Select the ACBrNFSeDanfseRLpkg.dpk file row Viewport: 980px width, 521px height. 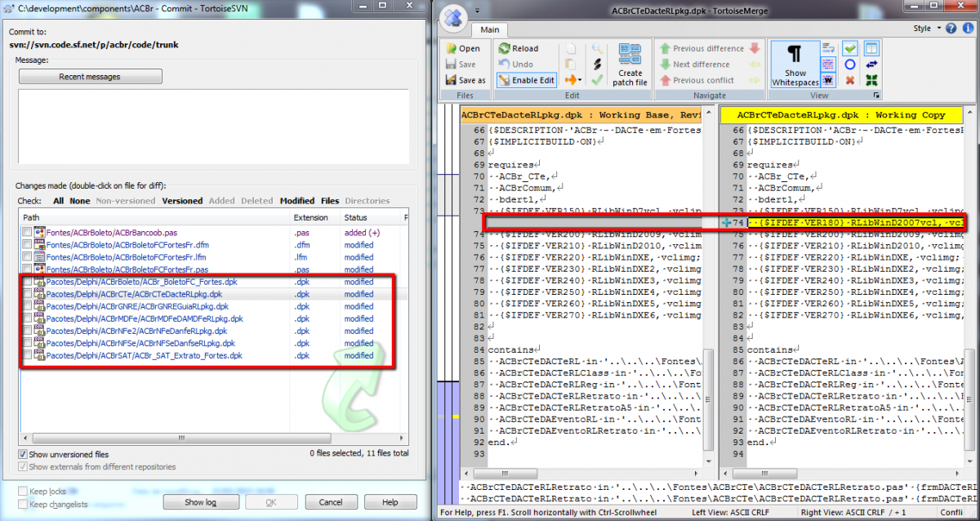pos(214,343)
